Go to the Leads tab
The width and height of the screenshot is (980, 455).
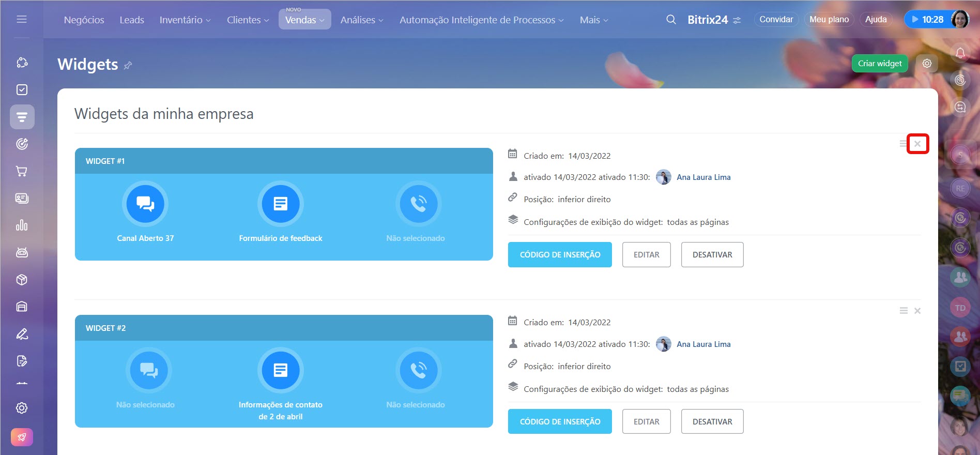point(132,20)
